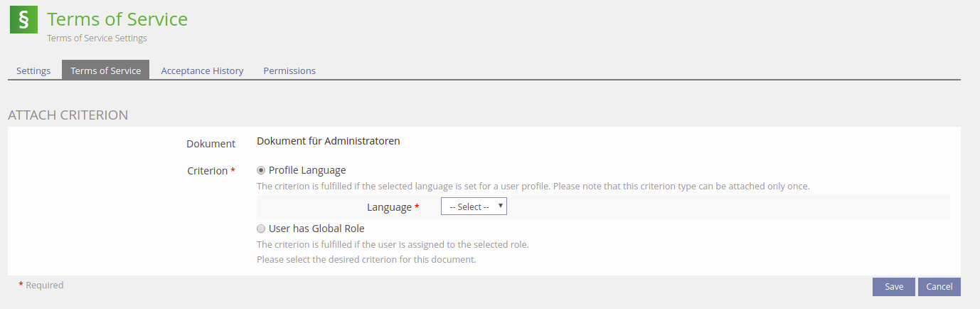Click the Criterion field label

(208, 171)
